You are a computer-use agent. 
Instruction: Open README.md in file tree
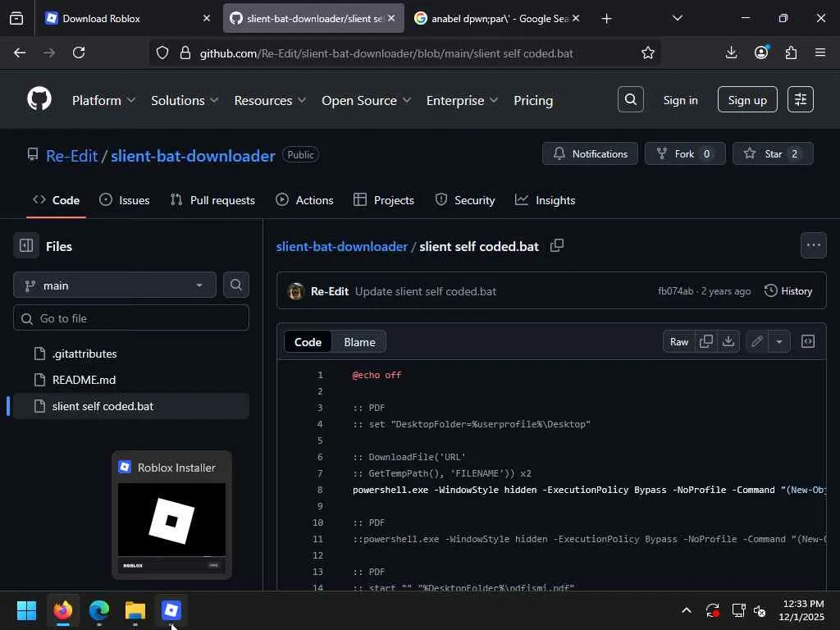(x=130, y=380)
